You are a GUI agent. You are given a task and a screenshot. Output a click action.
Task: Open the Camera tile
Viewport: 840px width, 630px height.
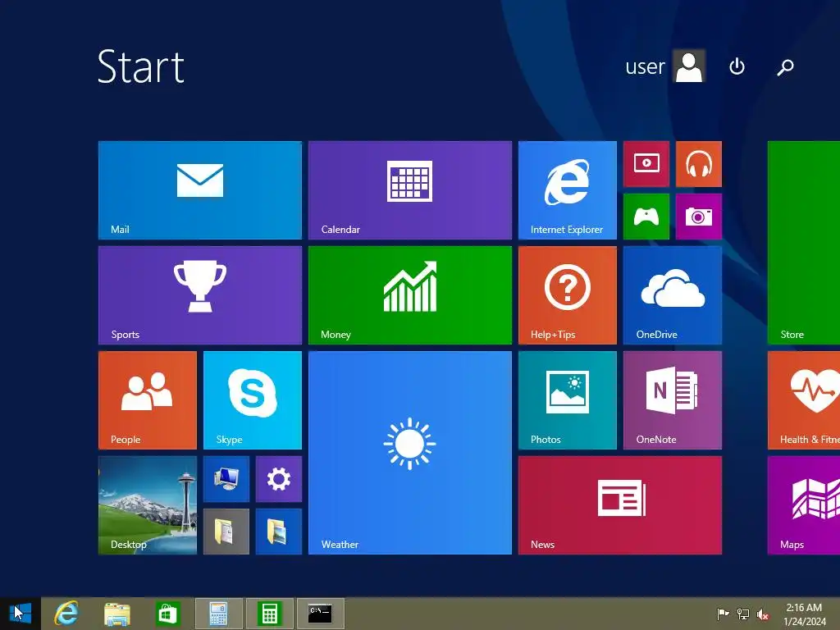pos(699,217)
